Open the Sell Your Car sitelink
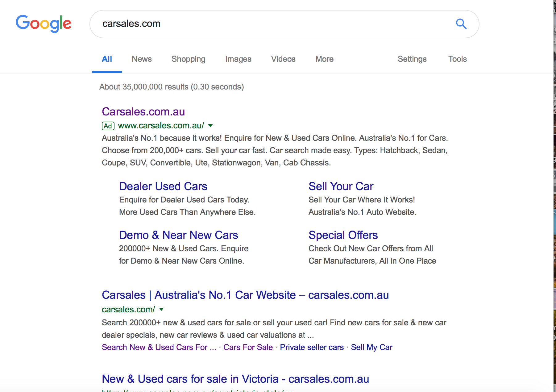This screenshot has height=392, width=556. pyautogui.click(x=341, y=186)
